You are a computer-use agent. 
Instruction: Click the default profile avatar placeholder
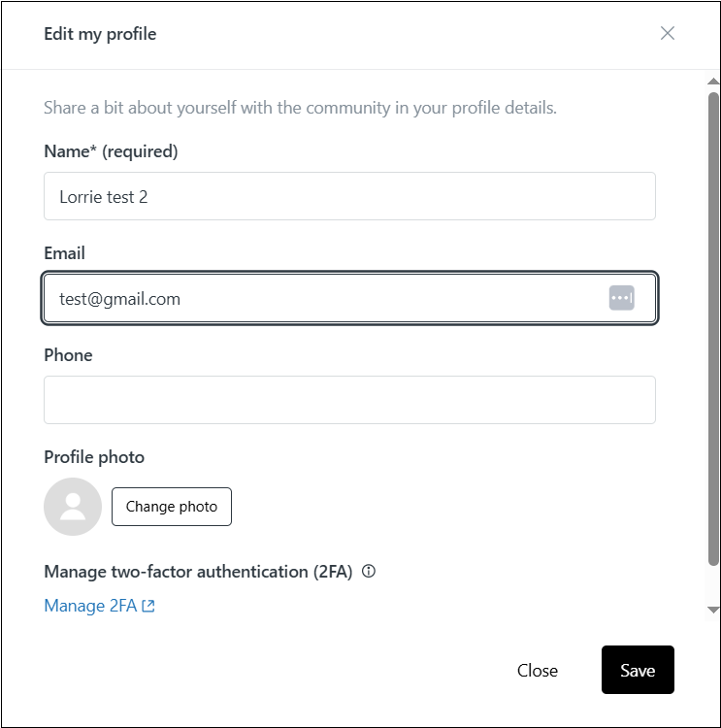coord(73,507)
